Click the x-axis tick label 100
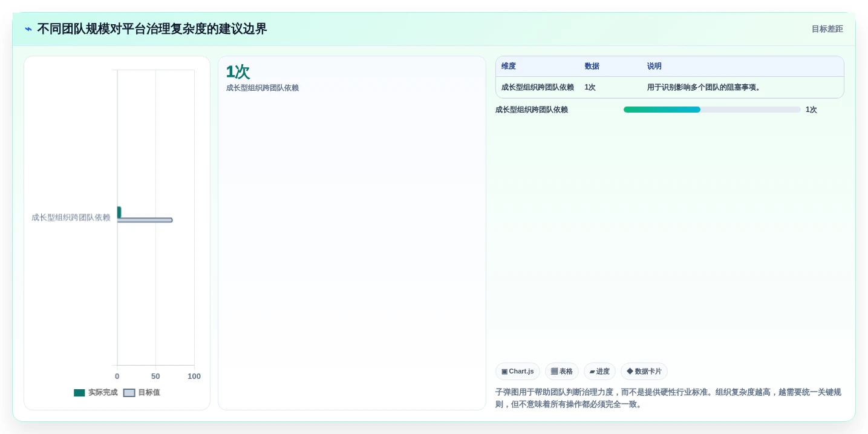Screen dimensions: 868x434 [194, 376]
